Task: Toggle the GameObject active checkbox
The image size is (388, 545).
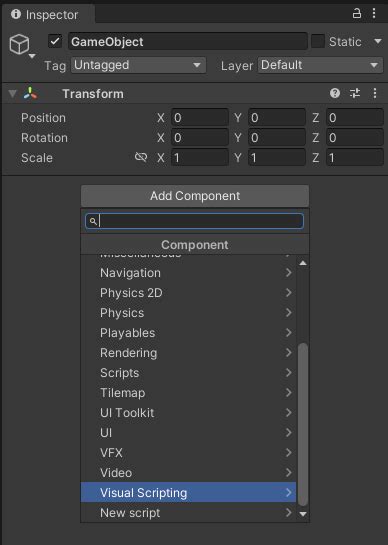Action: (x=55, y=41)
